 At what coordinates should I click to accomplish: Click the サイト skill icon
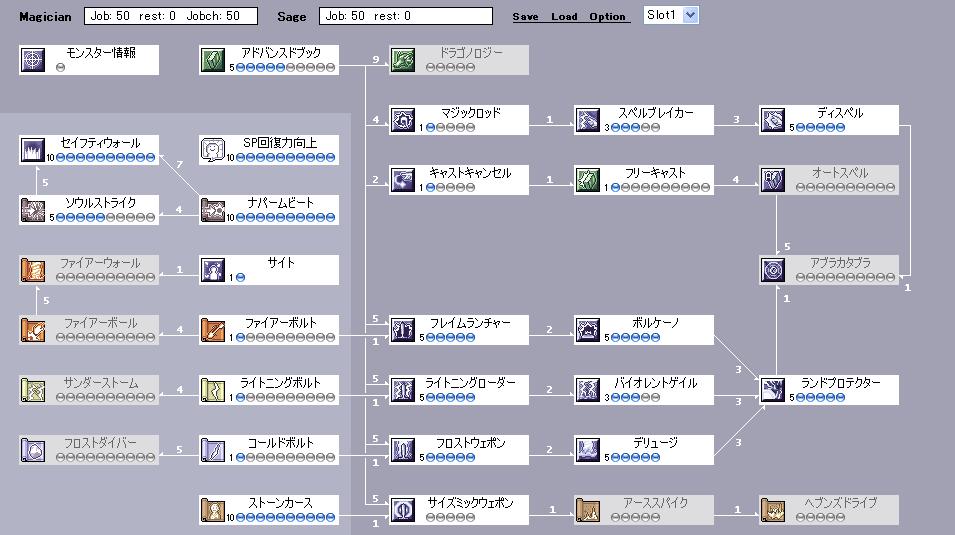coord(213,270)
